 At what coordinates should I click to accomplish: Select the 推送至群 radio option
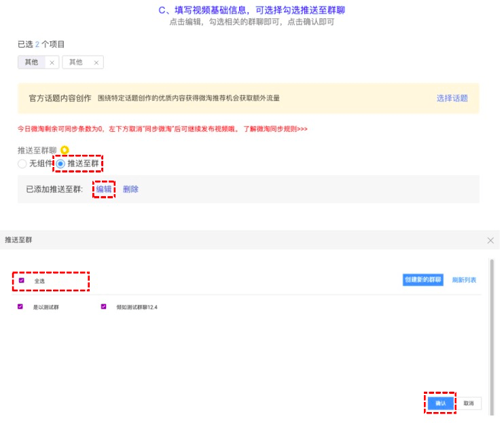click(60, 164)
